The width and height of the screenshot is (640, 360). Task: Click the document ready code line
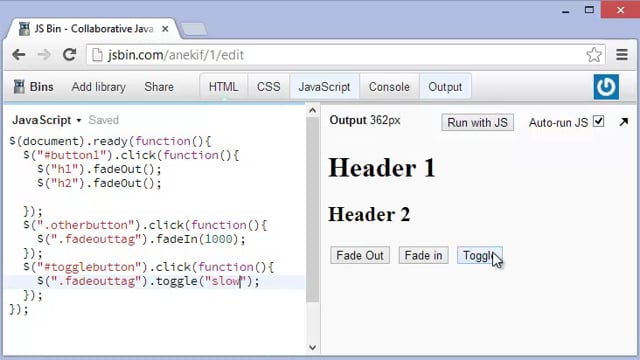click(x=110, y=141)
